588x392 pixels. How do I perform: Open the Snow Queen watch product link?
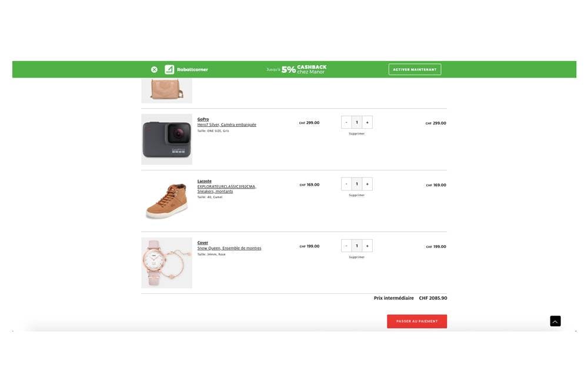coord(229,248)
